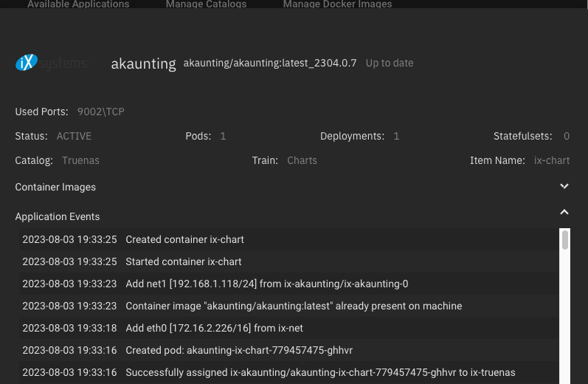Select the Container image already present event
Viewport: 588px width, 384px height.
294,306
